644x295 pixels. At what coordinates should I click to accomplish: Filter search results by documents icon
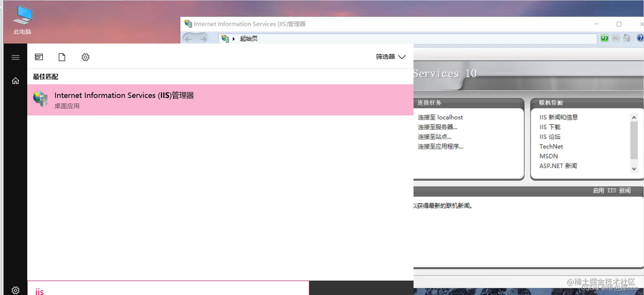click(x=62, y=57)
